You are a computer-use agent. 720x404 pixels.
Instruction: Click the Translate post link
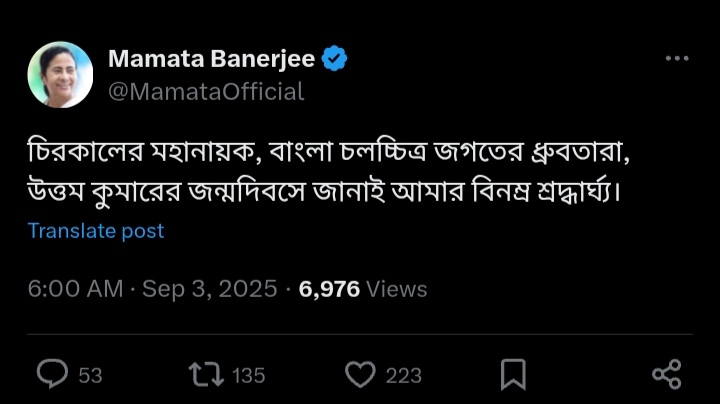pos(96,231)
